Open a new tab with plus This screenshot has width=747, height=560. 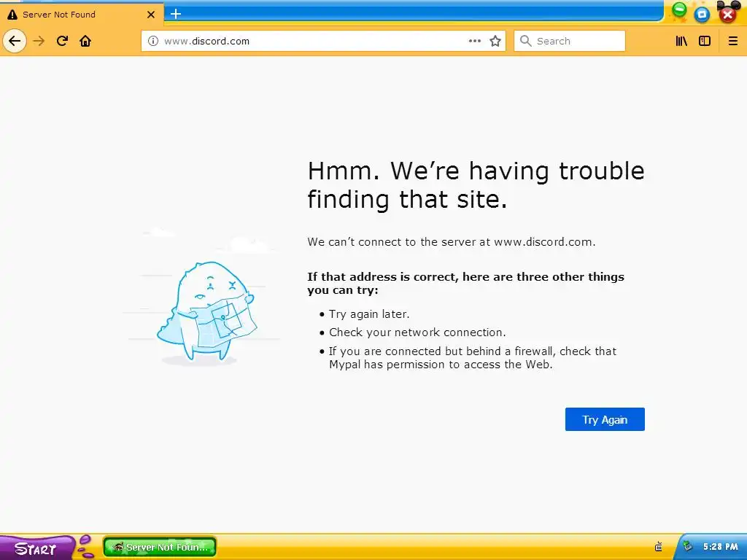tap(176, 14)
